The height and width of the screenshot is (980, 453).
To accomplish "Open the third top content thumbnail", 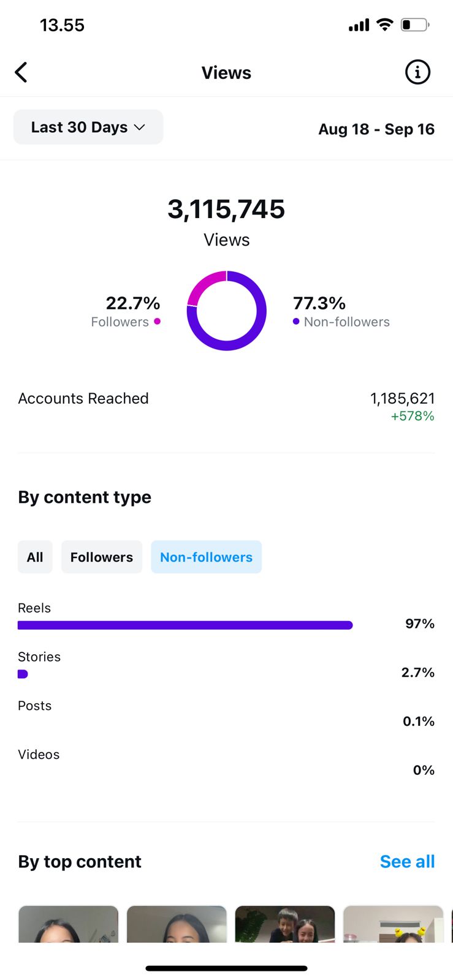I will 285,925.
